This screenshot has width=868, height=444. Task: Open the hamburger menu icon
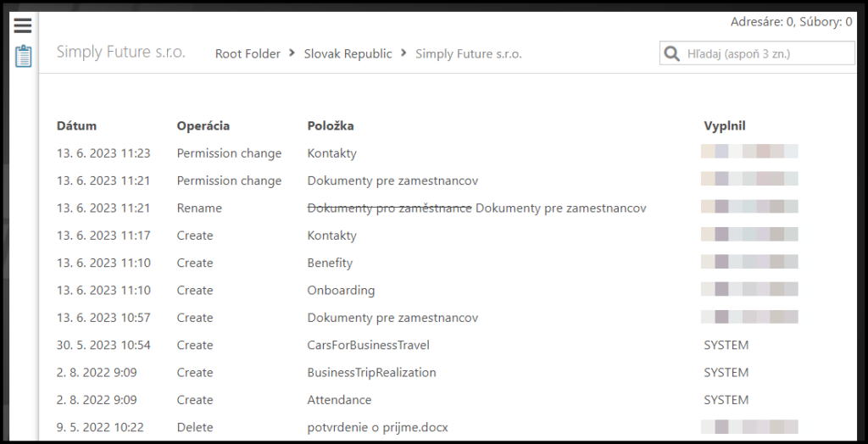click(x=23, y=26)
